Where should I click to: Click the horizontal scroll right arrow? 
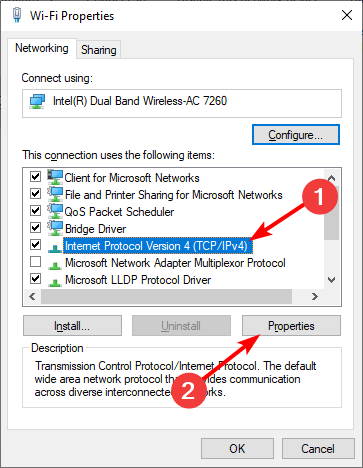pos(314,296)
